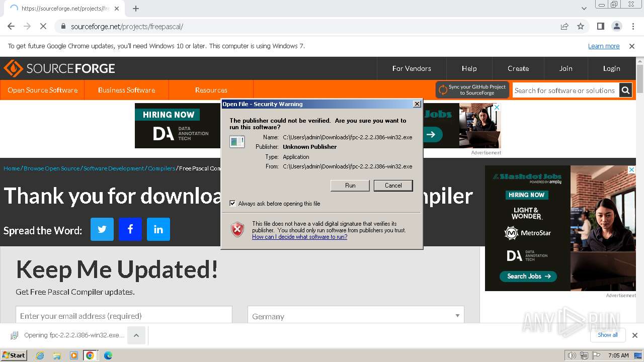Close the top banner ad

tap(497, 108)
